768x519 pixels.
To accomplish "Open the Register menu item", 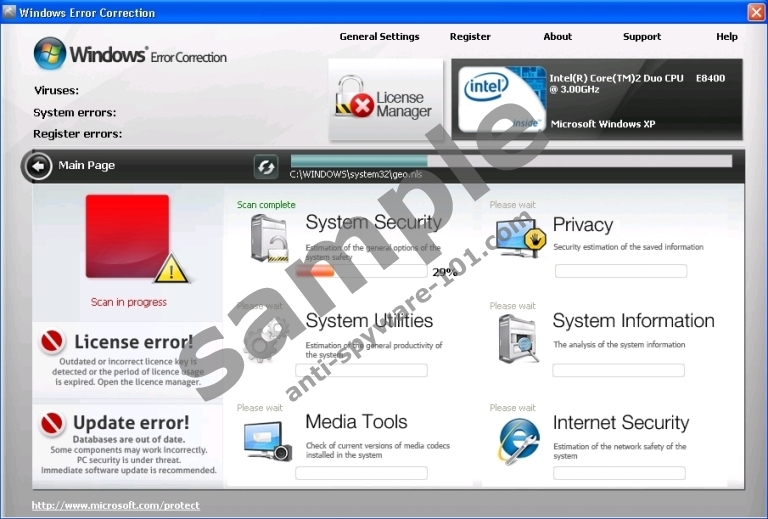I will pyautogui.click(x=470, y=37).
